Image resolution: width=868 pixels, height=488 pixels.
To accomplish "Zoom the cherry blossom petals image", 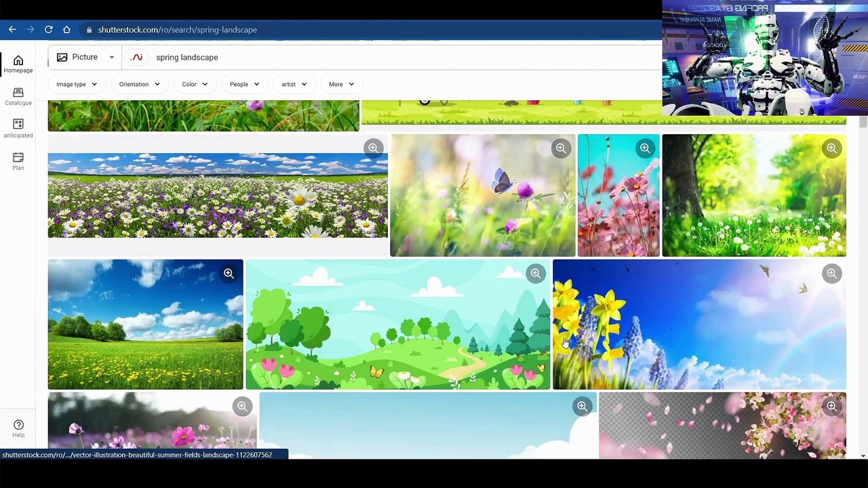I will (x=831, y=407).
